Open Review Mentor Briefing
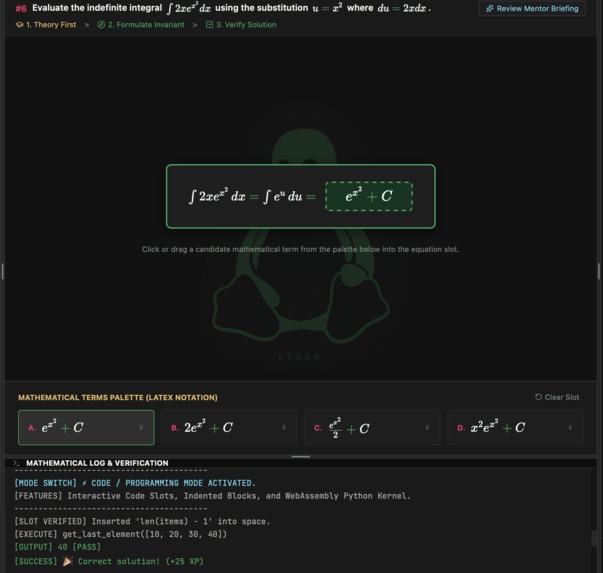603x573 pixels. [532, 8]
